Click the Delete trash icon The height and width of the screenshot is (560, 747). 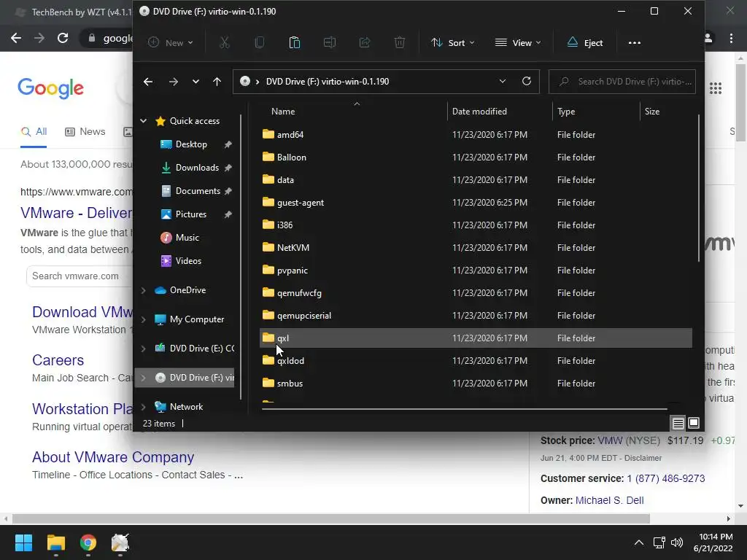click(x=400, y=43)
